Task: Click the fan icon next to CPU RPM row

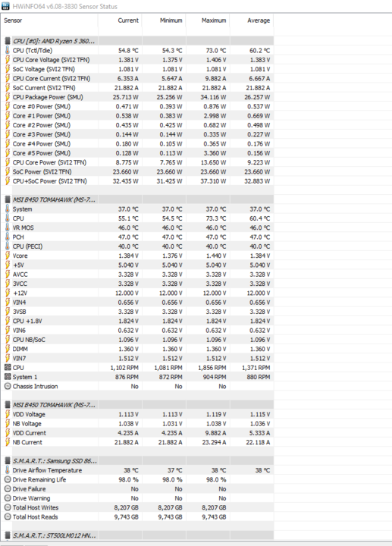Action: point(8,367)
